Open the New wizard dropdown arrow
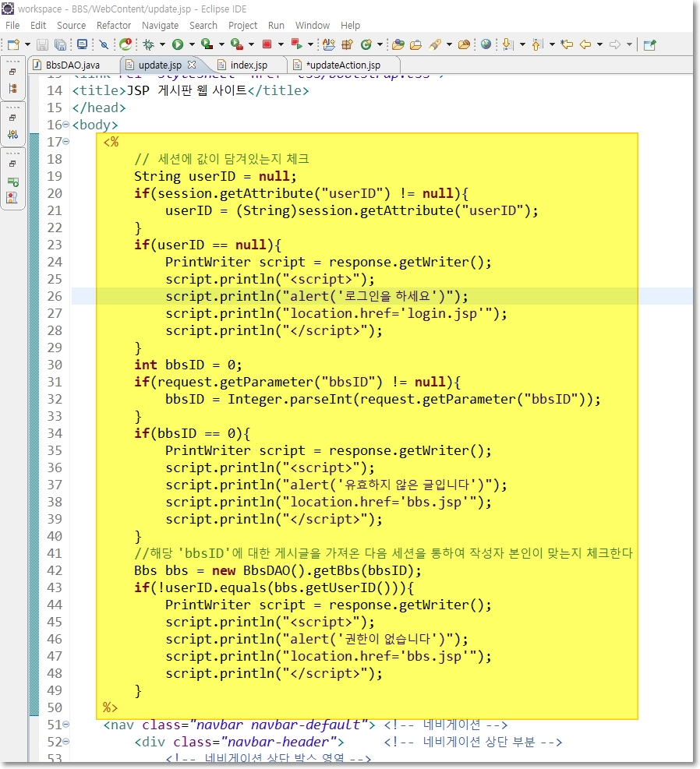700x769 pixels. (x=27, y=44)
